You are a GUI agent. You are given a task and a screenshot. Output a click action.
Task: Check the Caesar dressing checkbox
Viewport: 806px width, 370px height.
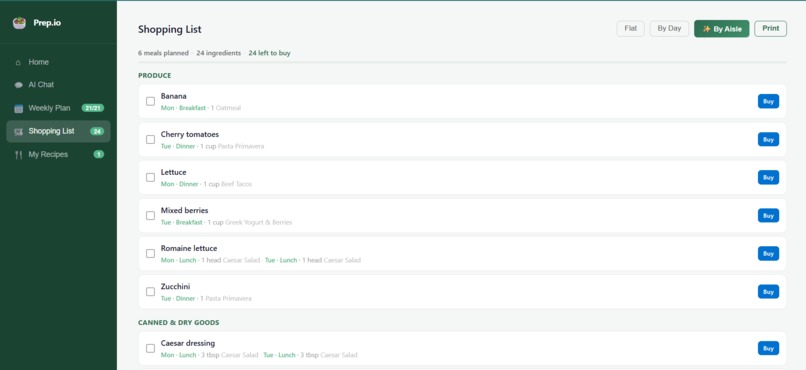click(150, 348)
